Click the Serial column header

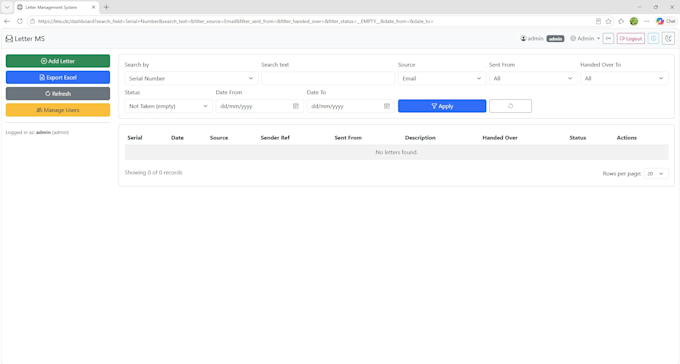tap(135, 138)
